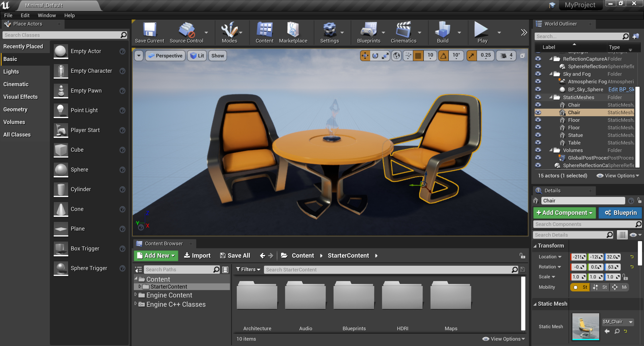Screen dimensions: 644x346
Task: Click the Add Component button
Action: (564, 213)
